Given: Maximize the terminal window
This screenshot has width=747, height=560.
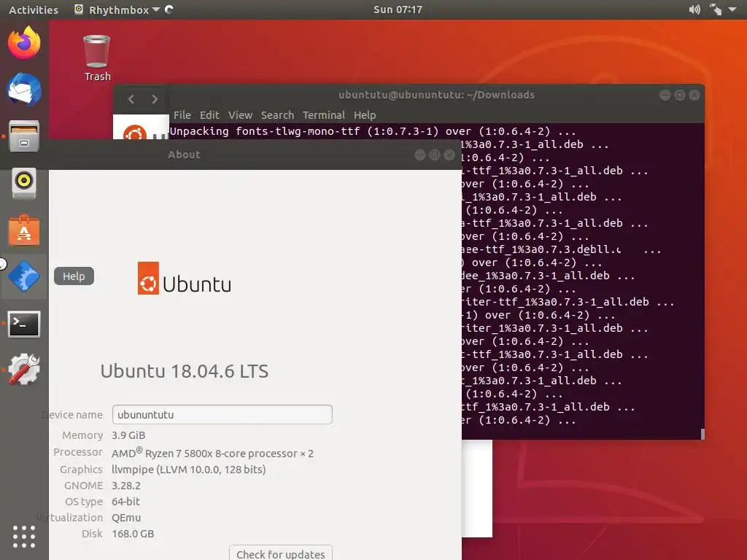Looking at the screenshot, I should tap(680, 96).
